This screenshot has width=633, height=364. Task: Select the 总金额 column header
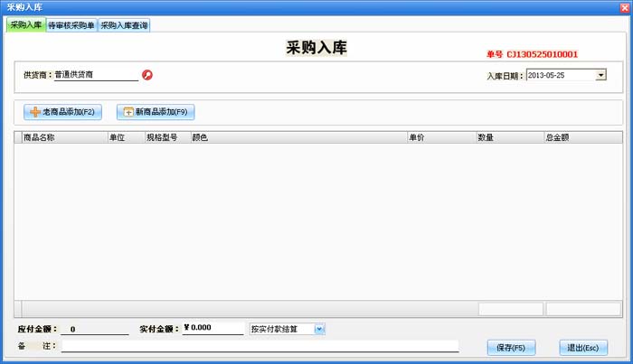(583, 137)
